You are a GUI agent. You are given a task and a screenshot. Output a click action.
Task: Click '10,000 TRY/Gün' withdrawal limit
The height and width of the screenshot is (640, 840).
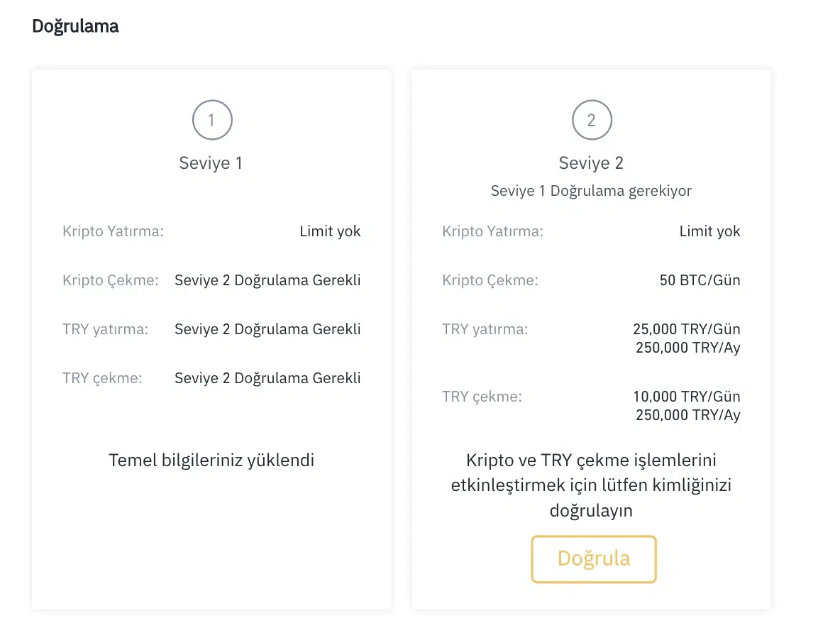pyautogui.click(x=686, y=397)
